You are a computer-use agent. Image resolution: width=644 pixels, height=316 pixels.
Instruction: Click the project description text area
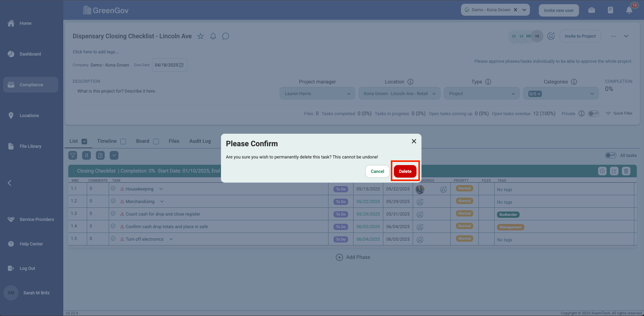117,91
